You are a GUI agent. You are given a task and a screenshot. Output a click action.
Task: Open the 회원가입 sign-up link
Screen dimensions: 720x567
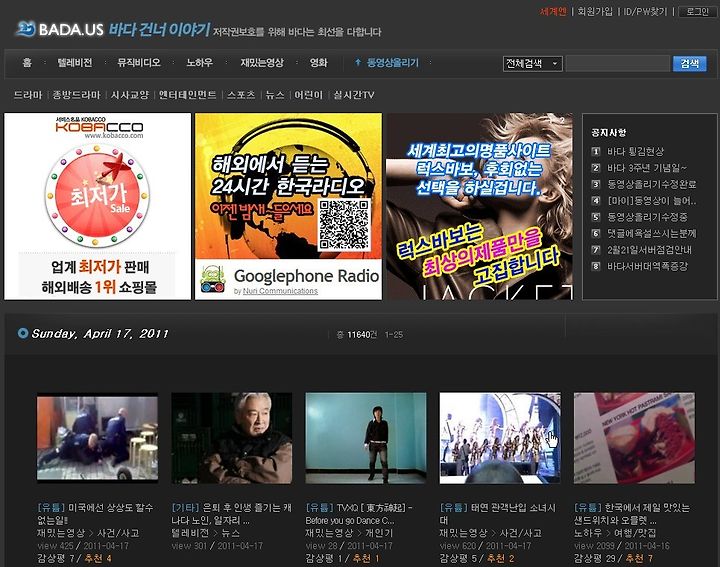point(595,11)
